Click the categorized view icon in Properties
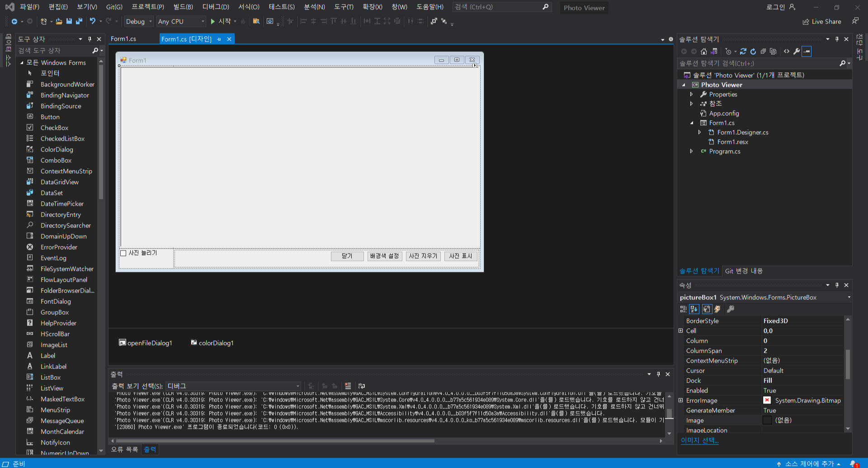868x468 pixels. point(683,309)
